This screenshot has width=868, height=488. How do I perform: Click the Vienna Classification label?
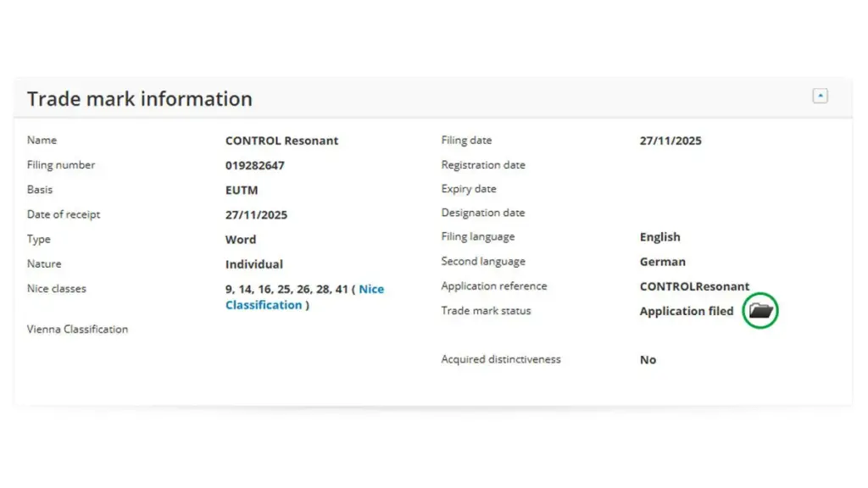(77, 329)
